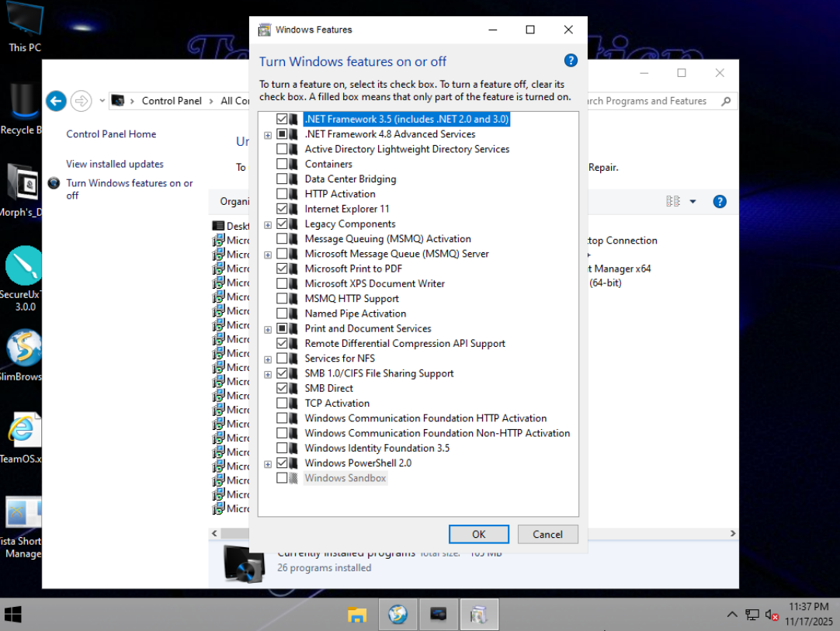Open the globe browser icon on taskbar
840x631 pixels.
[x=397, y=615]
